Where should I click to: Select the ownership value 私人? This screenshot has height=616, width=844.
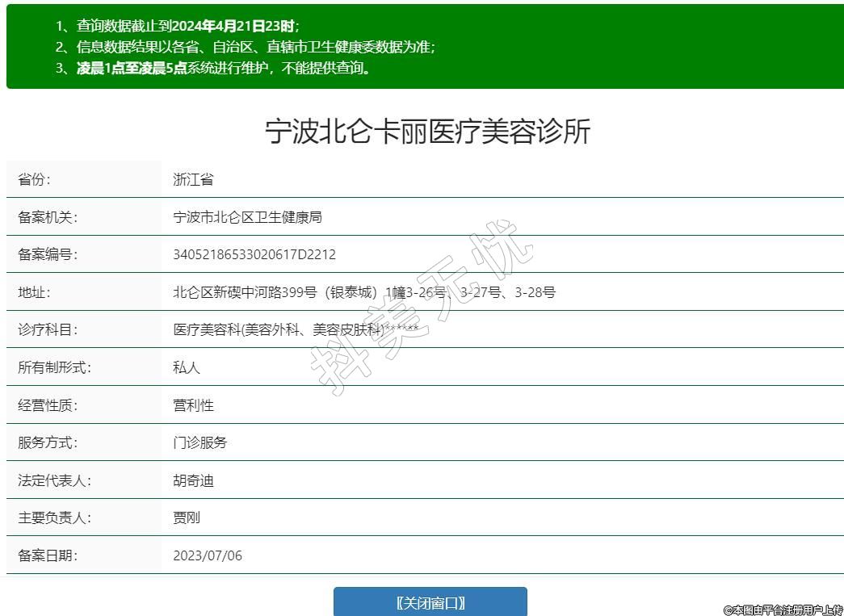click(187, 367)
